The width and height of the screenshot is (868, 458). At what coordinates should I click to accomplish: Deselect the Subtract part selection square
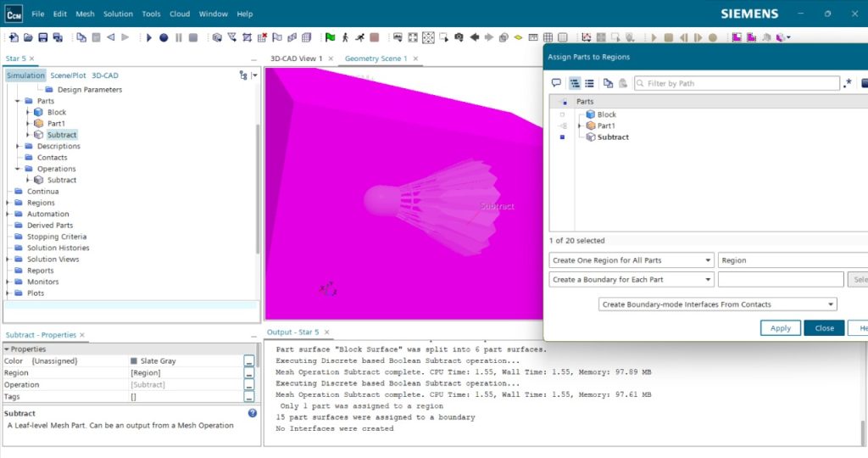tap(562, 137)
